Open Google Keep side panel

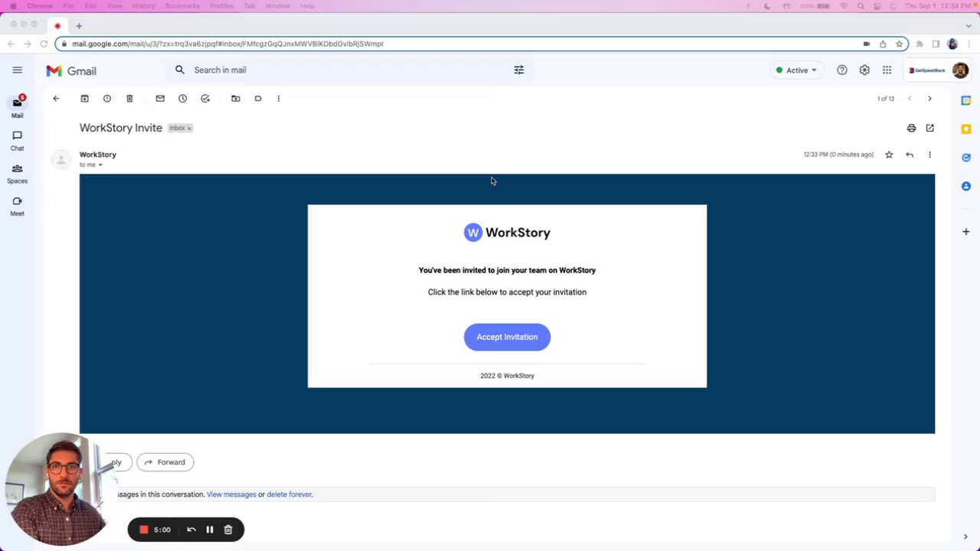[966, 129]
